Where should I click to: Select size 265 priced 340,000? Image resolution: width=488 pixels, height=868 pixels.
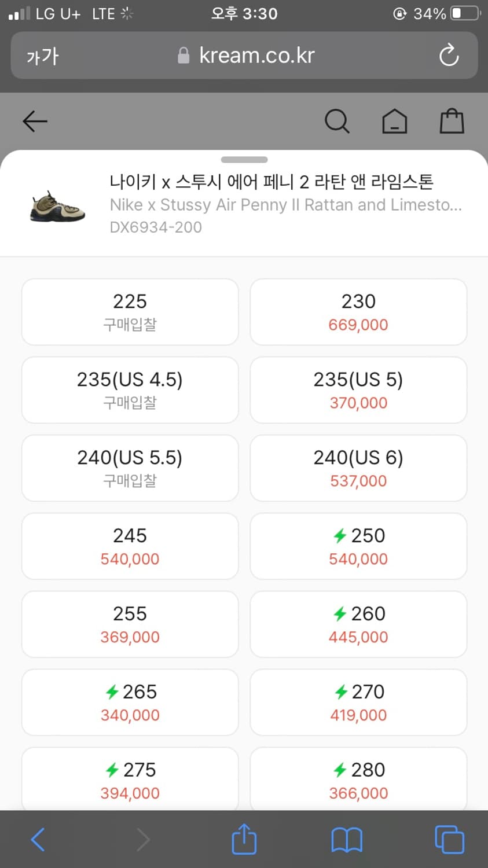130,703
